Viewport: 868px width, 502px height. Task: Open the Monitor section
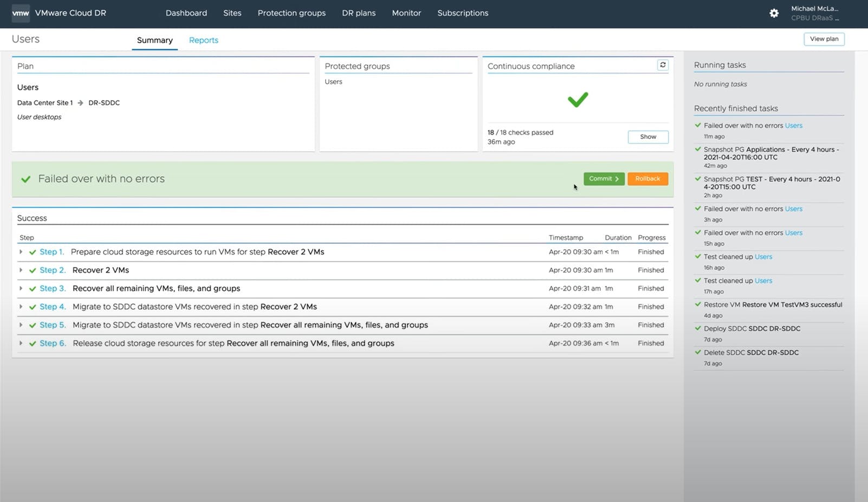point(406,13)
